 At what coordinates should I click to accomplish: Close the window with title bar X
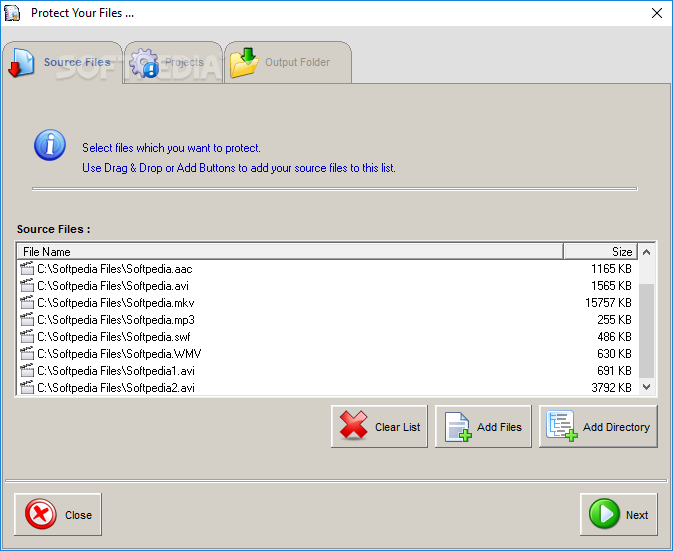pos(657,13)
